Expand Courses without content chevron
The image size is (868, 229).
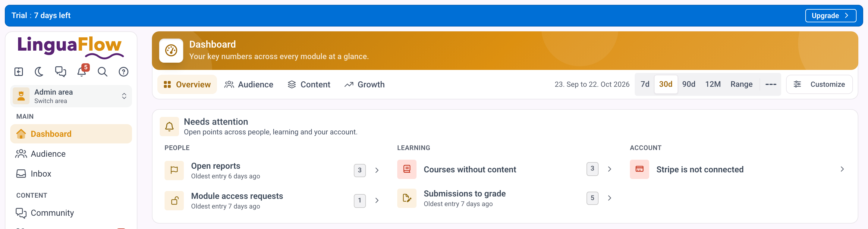pyautogui.click(x=609, y=169)
